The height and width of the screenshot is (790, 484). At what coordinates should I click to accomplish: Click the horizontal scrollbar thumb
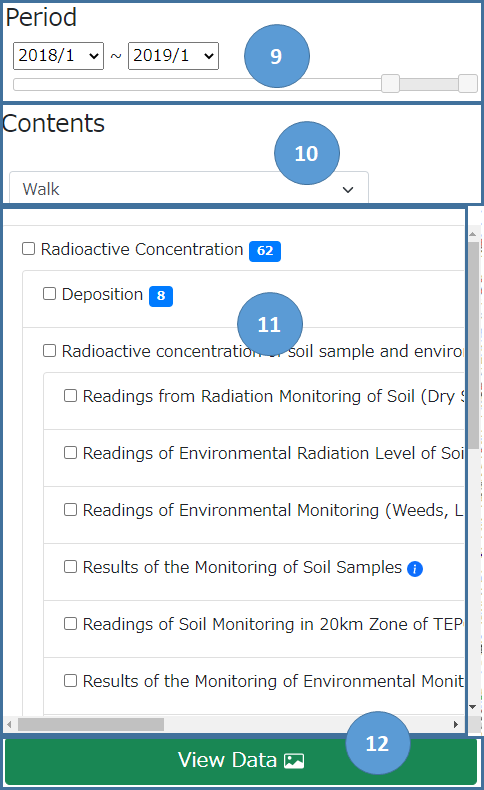pos(91,725)
